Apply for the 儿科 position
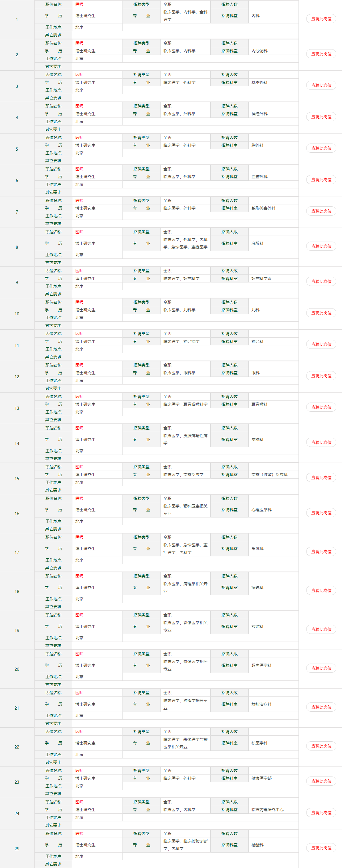Image resolution: width=342 pixels, height=868 pixels. [321, 313]
